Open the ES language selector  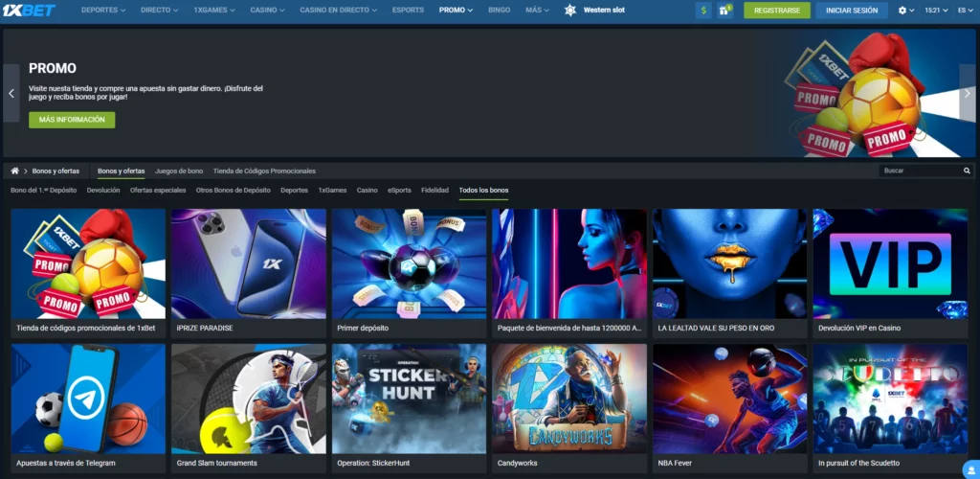(964, 10)
